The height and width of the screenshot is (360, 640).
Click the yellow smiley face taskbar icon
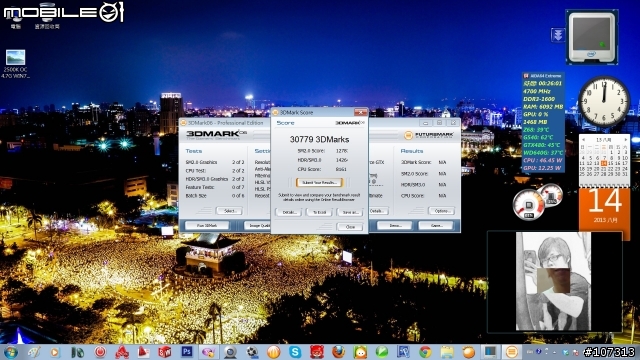(360, 351)
